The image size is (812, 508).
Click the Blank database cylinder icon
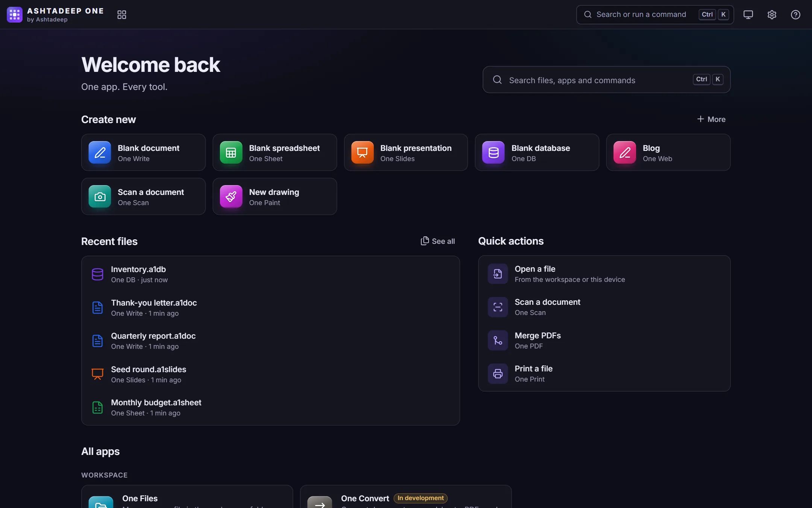494,152
